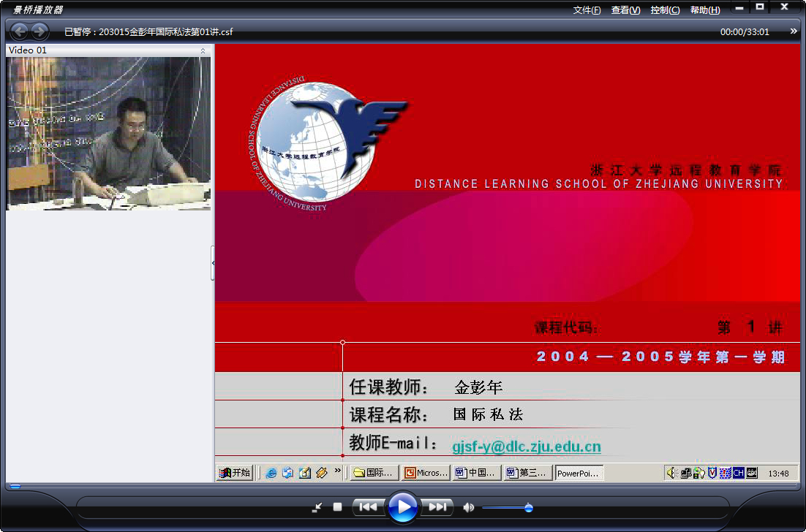Open the 文件(F) menu
Viewport: 806px width, 532px height.
coord(587,10)
